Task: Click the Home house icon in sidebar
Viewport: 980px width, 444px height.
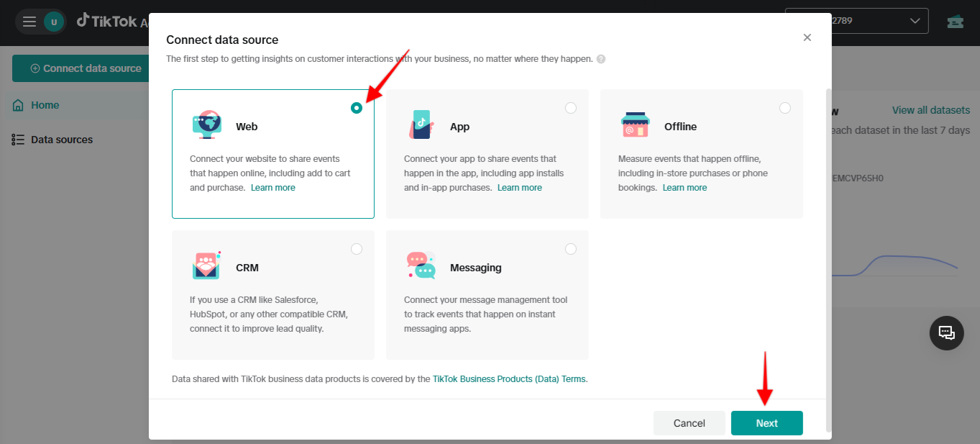Action: coord(18,105)
